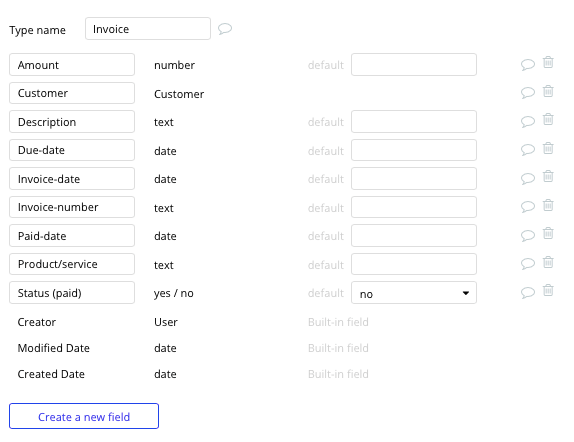This screenshot has height=442, width=574.
Task: Edit the Status (paid) field name
Action: (x=72, y=293)
